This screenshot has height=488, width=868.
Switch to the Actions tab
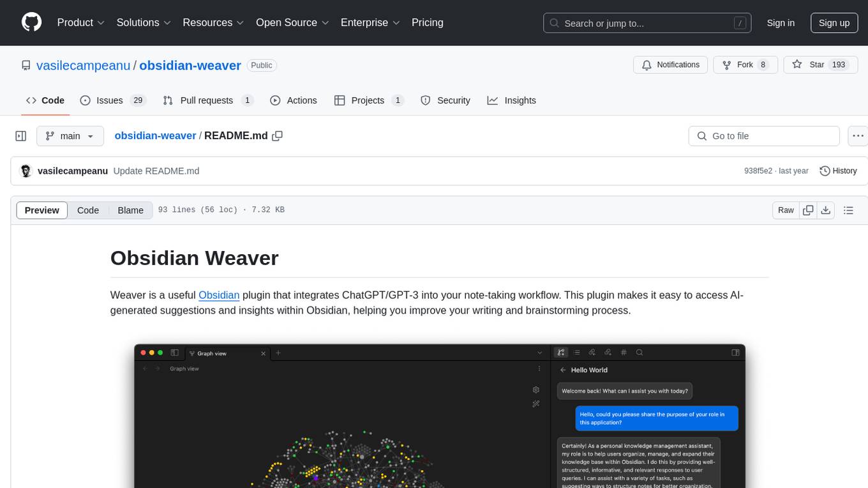(294, 100)
